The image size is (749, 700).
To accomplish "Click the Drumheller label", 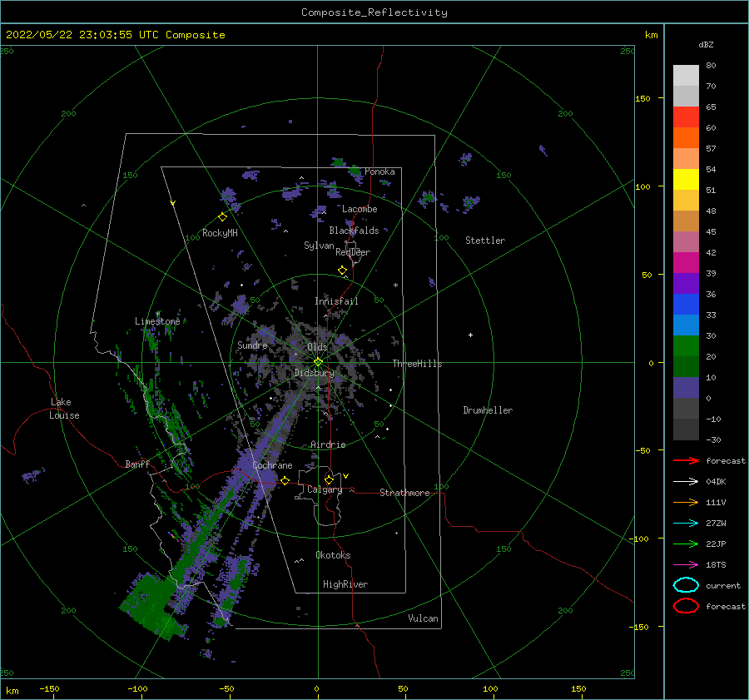I will coord(488,410).
